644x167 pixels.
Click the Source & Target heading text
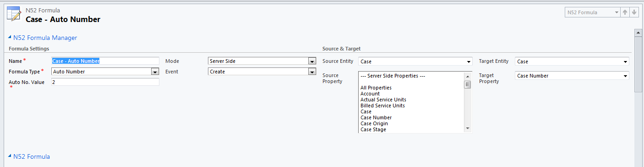click(x=341, y=49)
